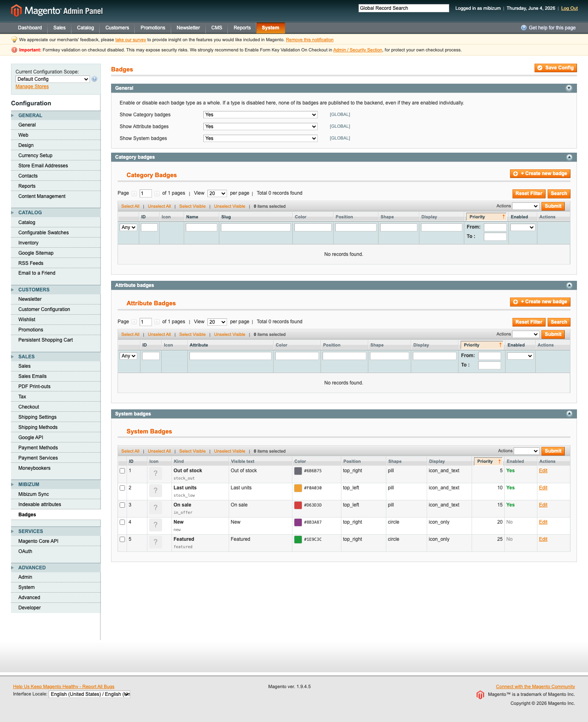The height and width of the screenshot is (722, 588).
Task: Click Save Config button
Action: [x=555, y=68]
